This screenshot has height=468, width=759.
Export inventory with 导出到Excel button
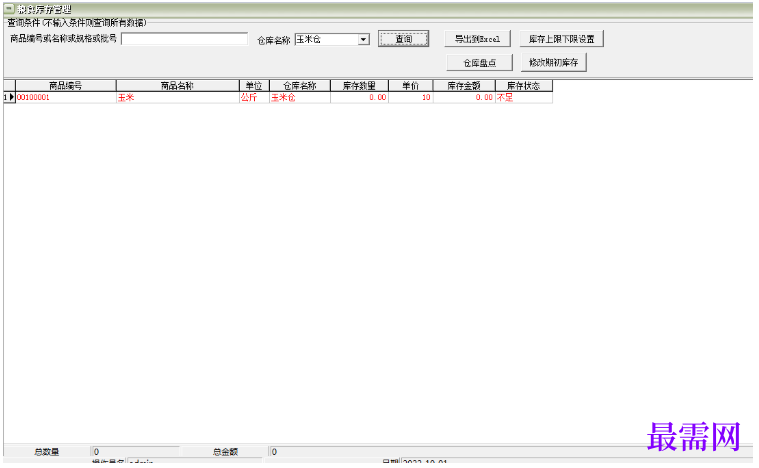click(477, 39)
